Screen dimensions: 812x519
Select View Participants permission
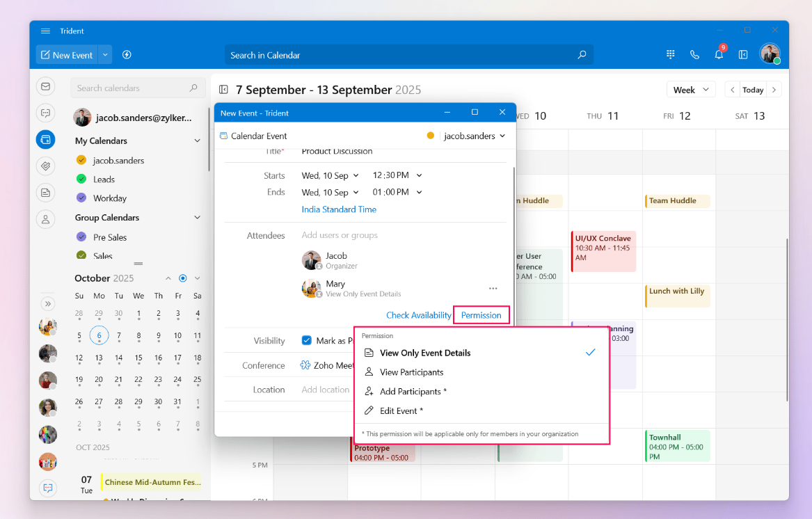point(481,372)
